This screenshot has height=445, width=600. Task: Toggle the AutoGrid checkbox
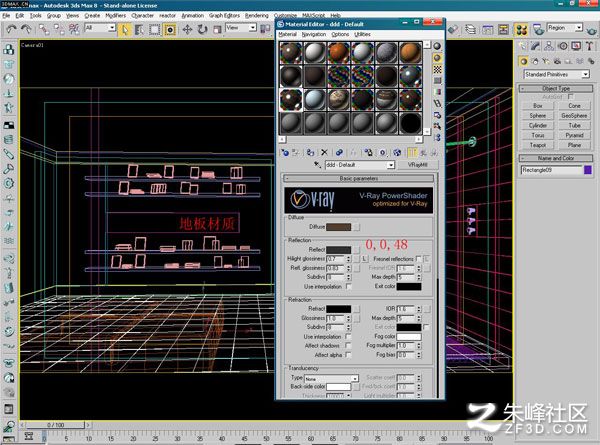click(571, 97)
